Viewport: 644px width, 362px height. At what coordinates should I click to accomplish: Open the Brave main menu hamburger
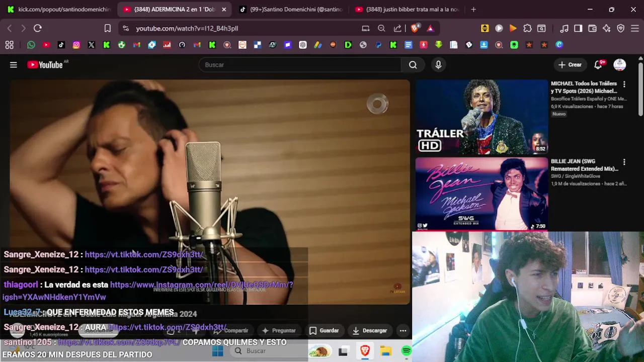(x=635, y=28)
